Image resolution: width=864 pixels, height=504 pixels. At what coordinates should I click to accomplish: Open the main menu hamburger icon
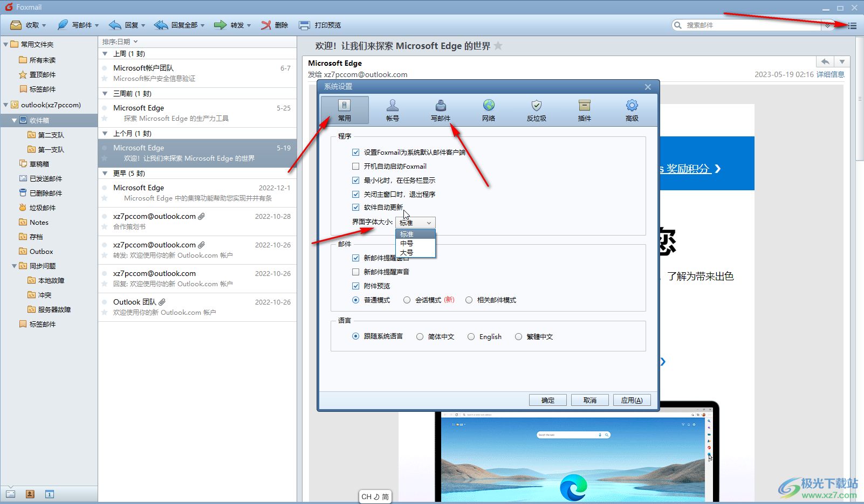coord(852,25)
